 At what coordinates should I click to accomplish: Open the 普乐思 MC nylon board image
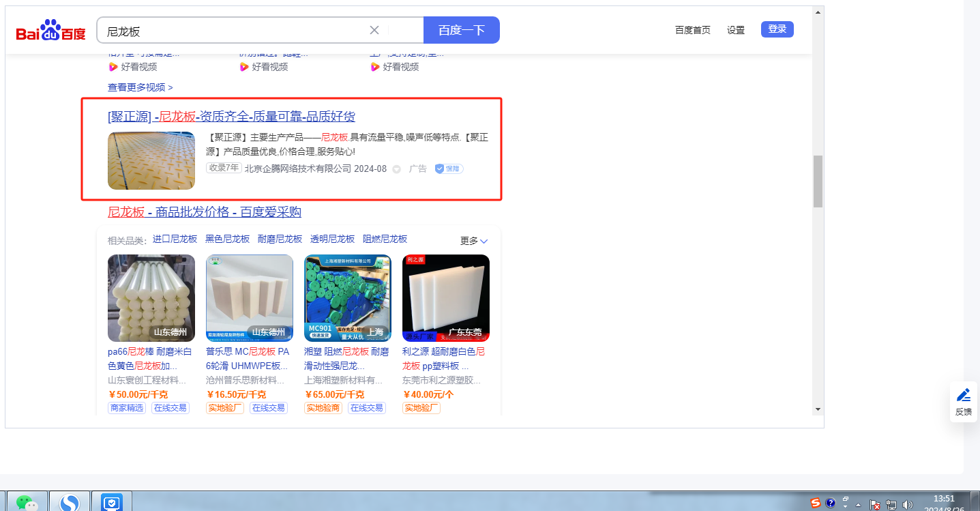[250, 298]
